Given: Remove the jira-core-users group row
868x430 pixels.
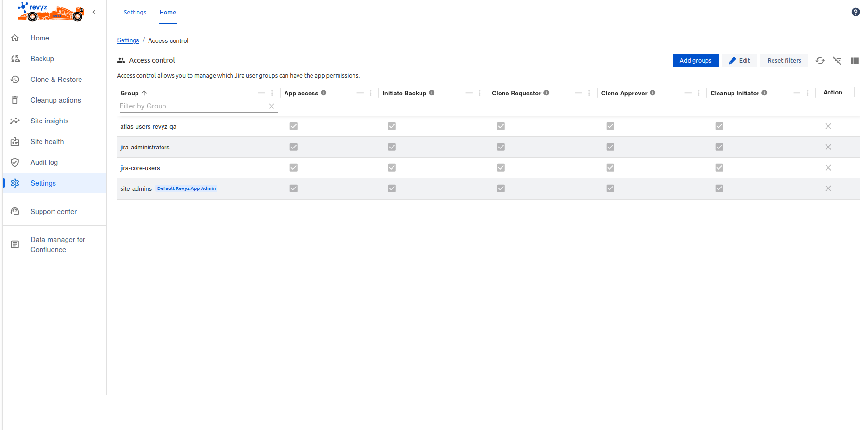Looking at the screenshot, I should pyautogui.click(x=828, y=168).
